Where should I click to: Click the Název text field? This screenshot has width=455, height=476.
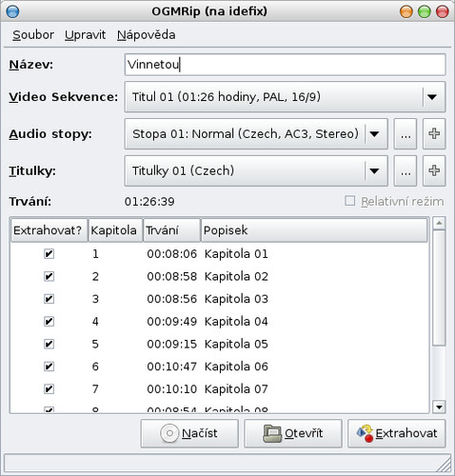click(x=285, y=65)
